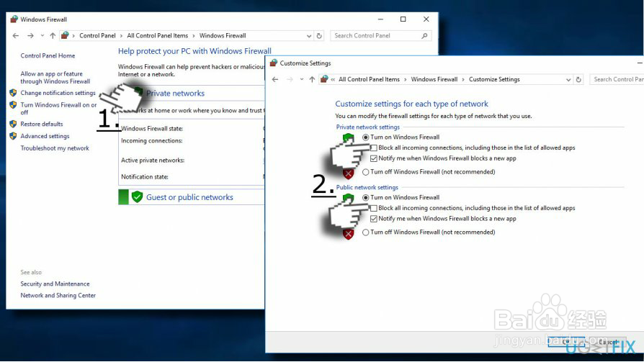Image resolution: width=644 pixels, height=362 pixels.
Task: Go back in Windows Firewall window
Action: pyautogui.click(x=16, y=36)
